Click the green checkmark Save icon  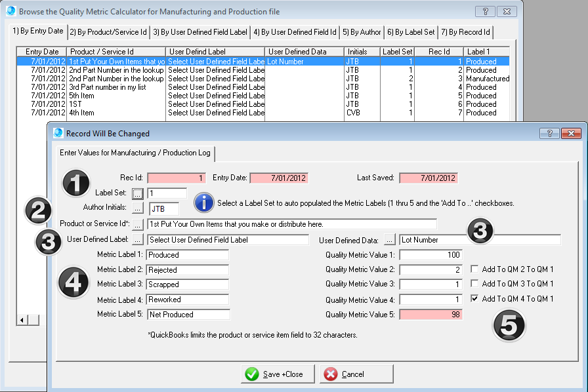[251, 374]
